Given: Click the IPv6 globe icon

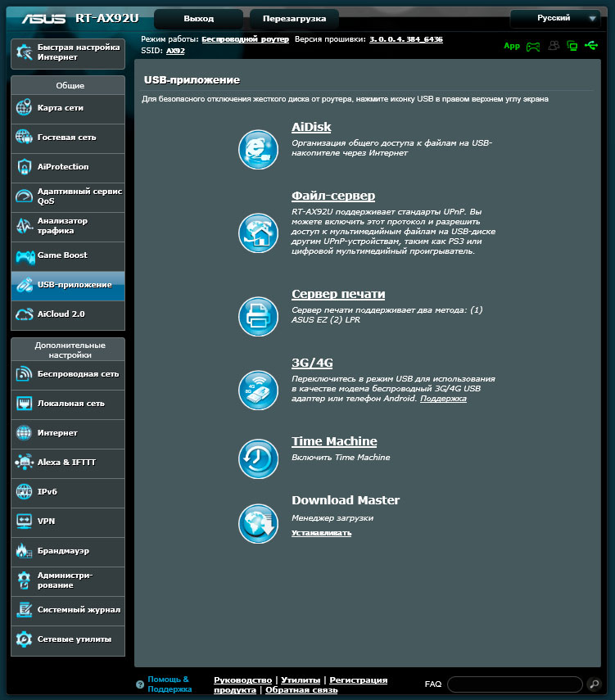Looking at the screenshot, I should tap(24, 491).
